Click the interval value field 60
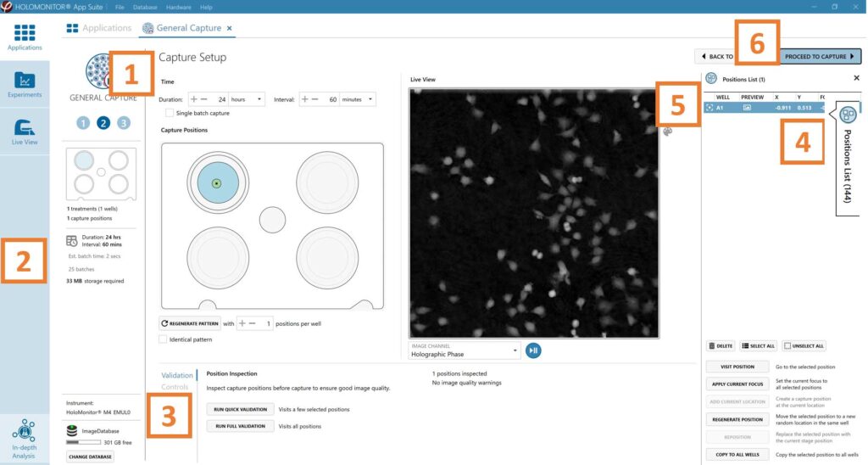Viewport: 868px width, 465px height. click(x=330, y=99)
